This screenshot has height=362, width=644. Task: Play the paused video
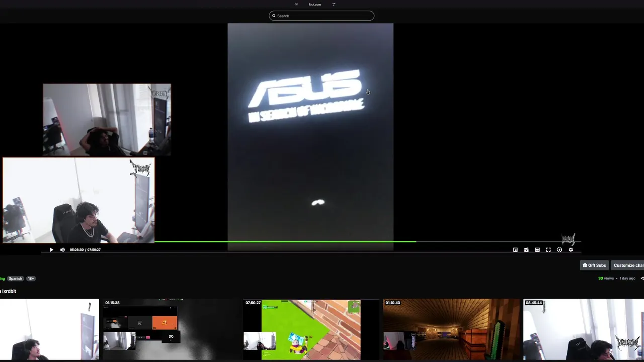pyautogui.click(x=51, y=250)
